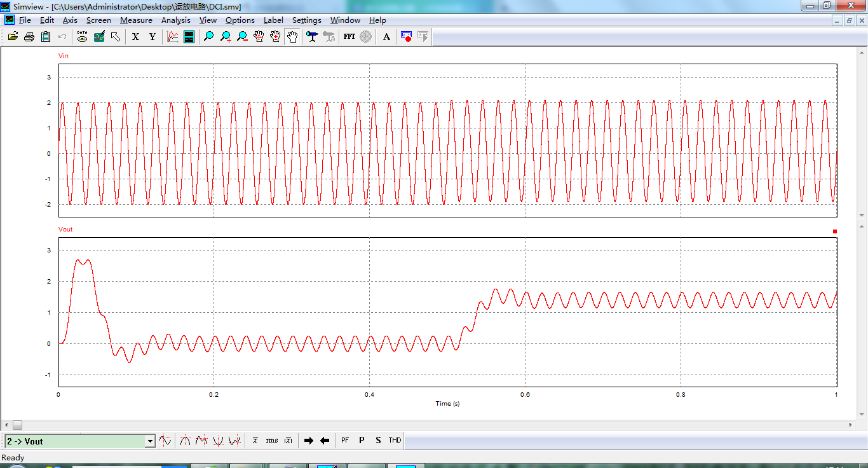Open the Edit menu
The image size is (868, 468).
(47, 20)
